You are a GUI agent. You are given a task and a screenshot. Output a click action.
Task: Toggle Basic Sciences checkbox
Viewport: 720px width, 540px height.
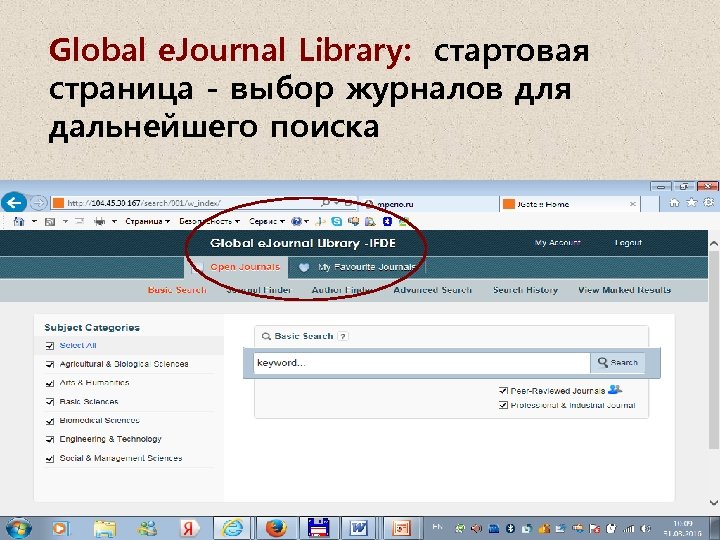coord(50,402)
